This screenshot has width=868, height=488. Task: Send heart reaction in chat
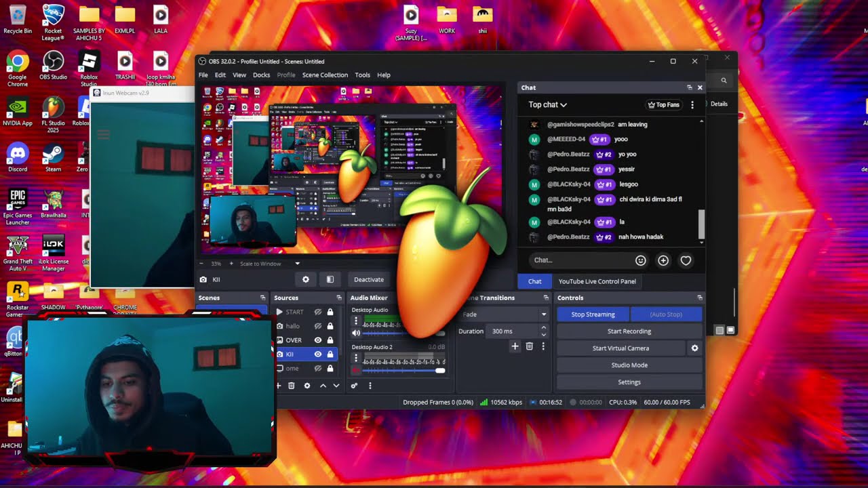pyautogui.click(x=686, y=260)
